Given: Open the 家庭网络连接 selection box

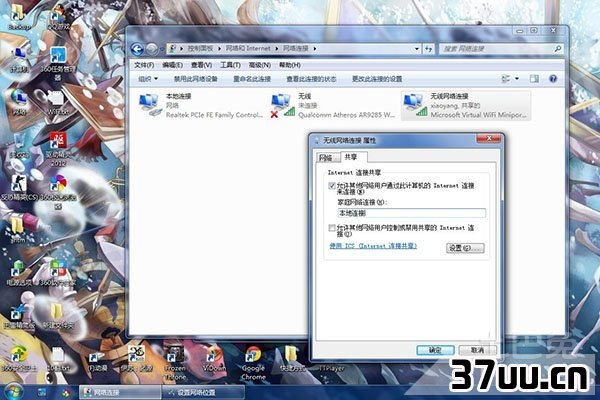Looking at the screenshot, I should click(x=411, y=213).
